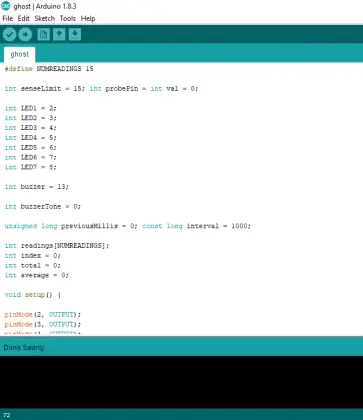The width and height of the screenshot is (363, 420).
Task: Click inside the black console output area
Action: point(181,382)
